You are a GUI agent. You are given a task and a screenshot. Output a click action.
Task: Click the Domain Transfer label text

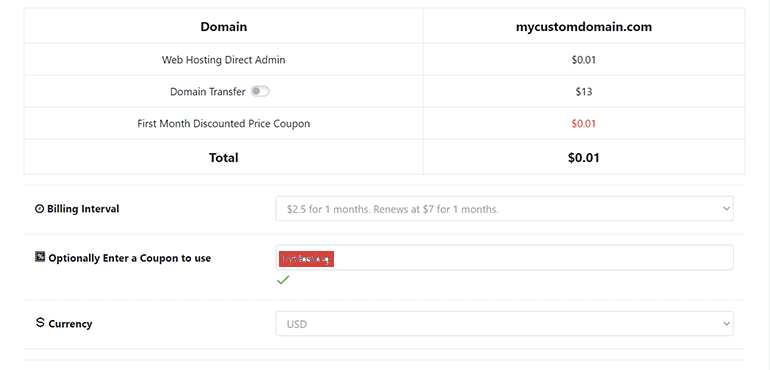click(x=207, y=91)
